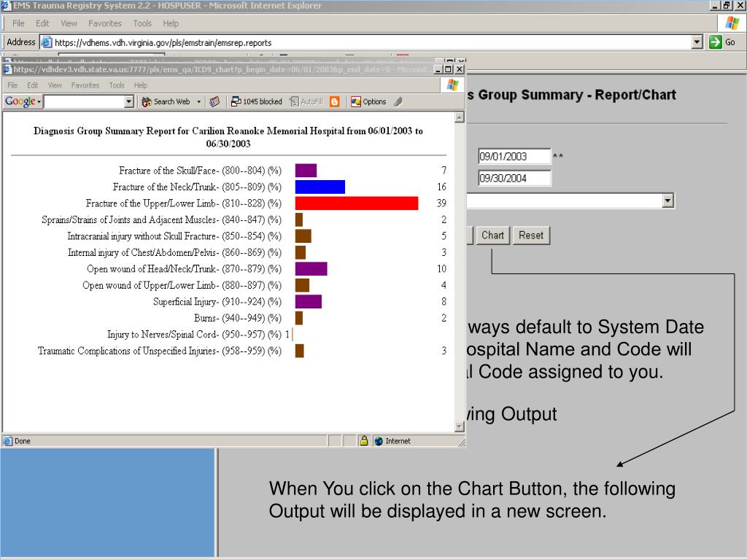Open the hospital selection dropdown
747x560 pixels.
point(667,201)
